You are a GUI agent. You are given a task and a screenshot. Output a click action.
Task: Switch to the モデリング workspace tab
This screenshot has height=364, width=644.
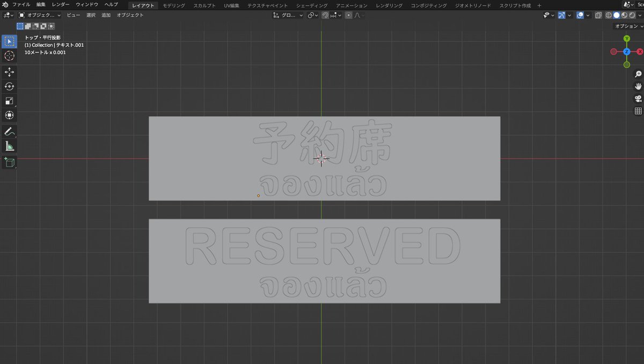(x=174, y=5)
